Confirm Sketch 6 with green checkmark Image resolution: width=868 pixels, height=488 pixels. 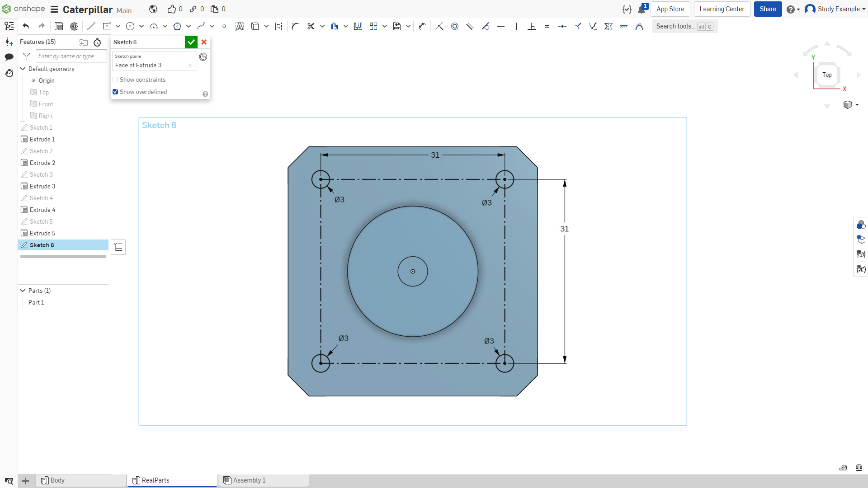click(x=191, y=42)
